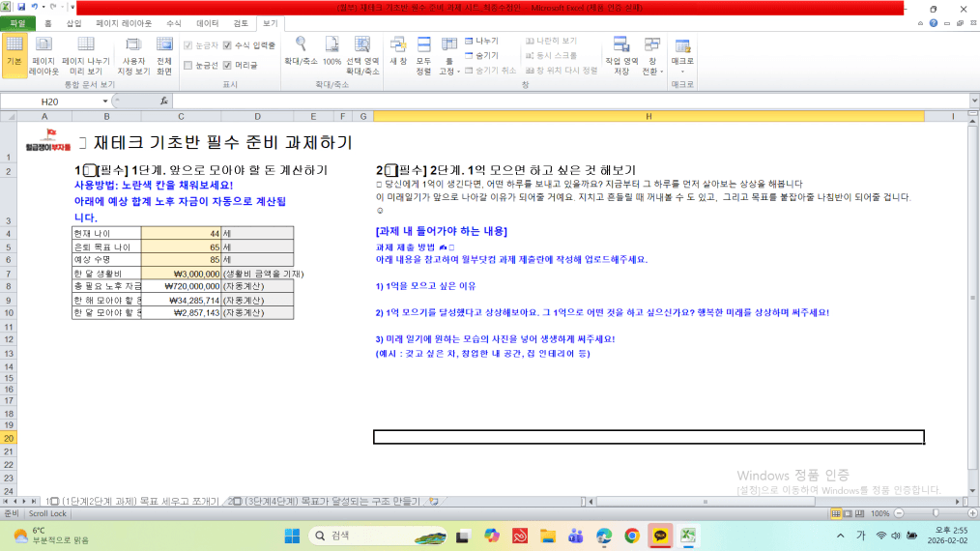
Task: Click Zoom to Selection (선택 영역 확대/축소)
Action: coord(362,56)
